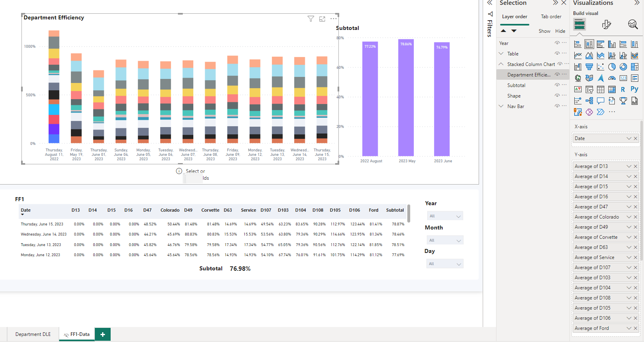This screenshot has width=644, height=342.
Task: Open the Year slicer dropdown
Action: (445, 216)
